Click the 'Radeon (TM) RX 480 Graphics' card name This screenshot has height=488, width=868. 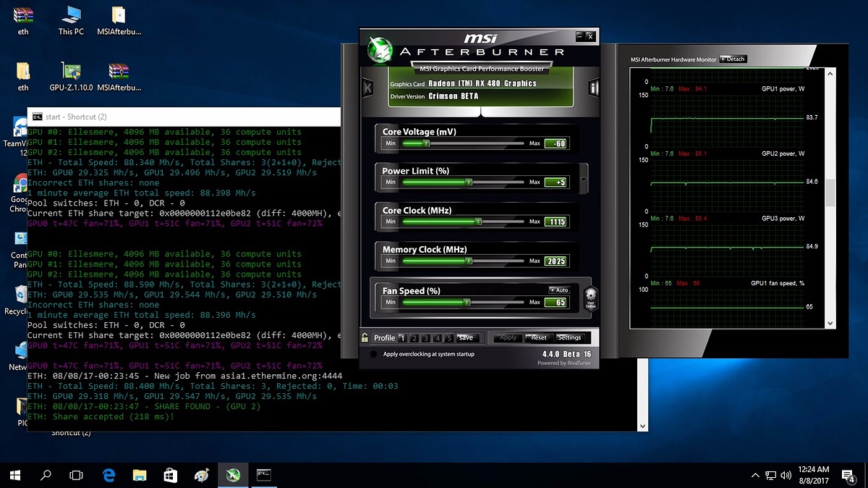482,83
